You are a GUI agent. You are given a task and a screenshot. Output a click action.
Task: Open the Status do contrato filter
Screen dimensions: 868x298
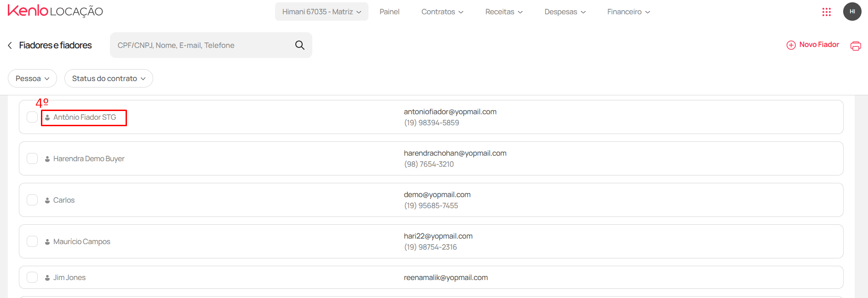point(109,78)
